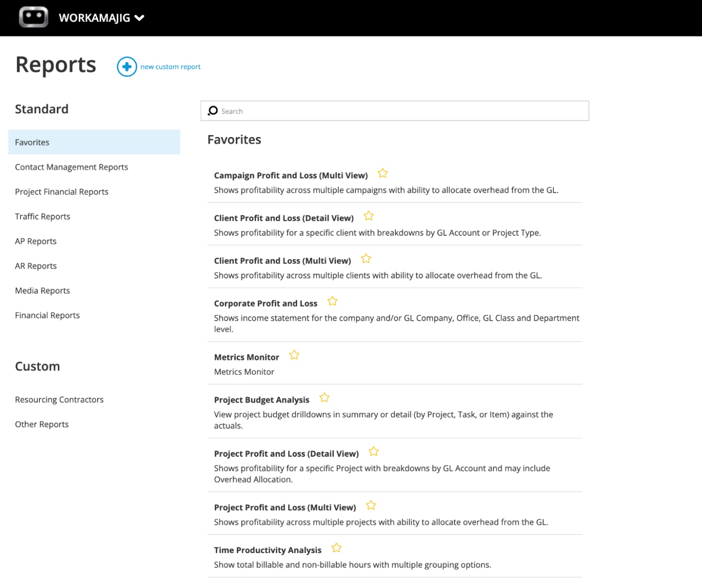
Task: Click the star beside Metrics Monitor
Action: 294,355
